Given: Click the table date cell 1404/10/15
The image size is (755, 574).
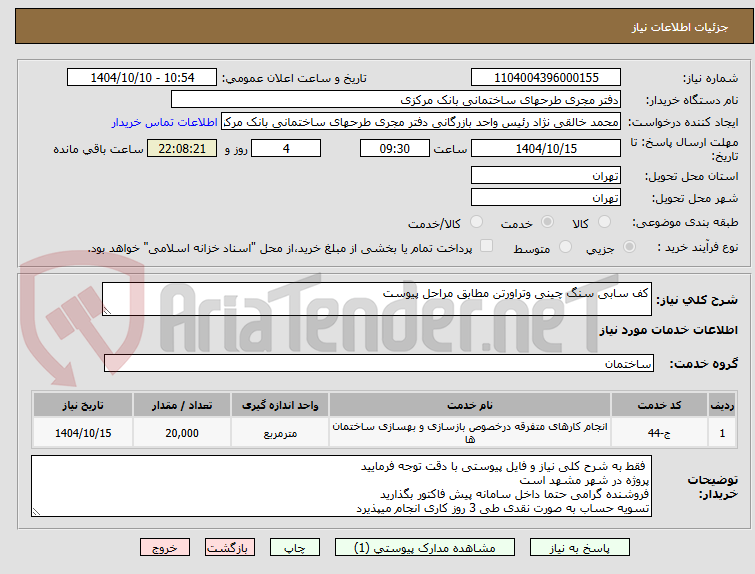Looking at the screenshot, I should pyautogui.click(x=83, y=433).
